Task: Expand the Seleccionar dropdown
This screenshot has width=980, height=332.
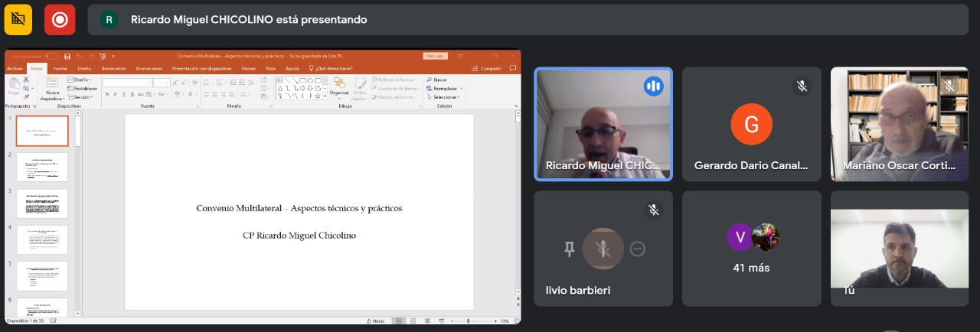Action: click(446, 97)
